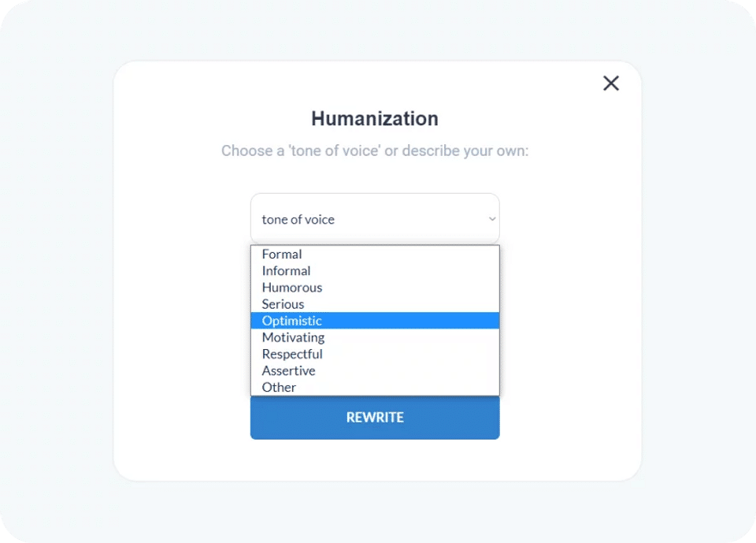Choose the highlighted Optimistic option
The image size is (756, 543).
click(x=292, y=321)
